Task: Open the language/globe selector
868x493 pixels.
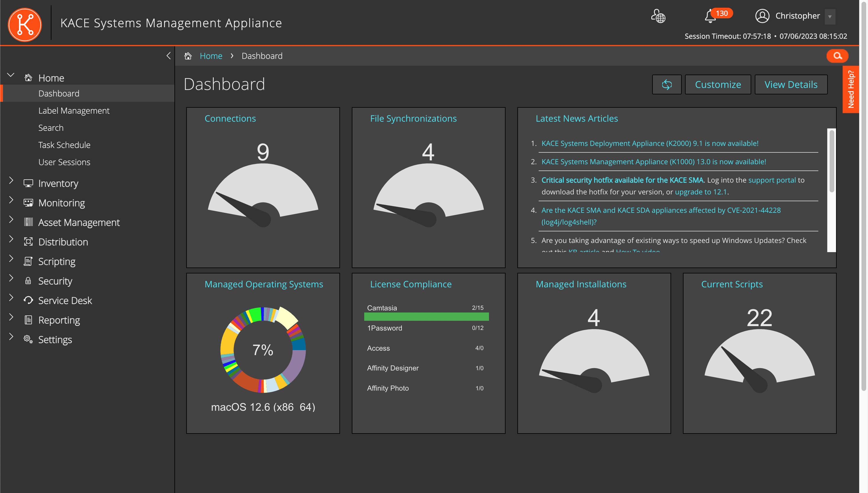Action: (x=658, y=17)
